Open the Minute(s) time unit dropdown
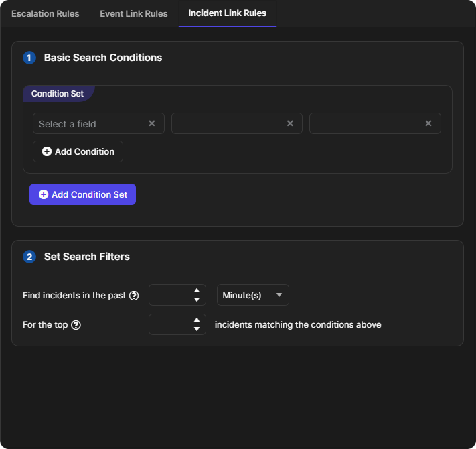 pos(253,295)
